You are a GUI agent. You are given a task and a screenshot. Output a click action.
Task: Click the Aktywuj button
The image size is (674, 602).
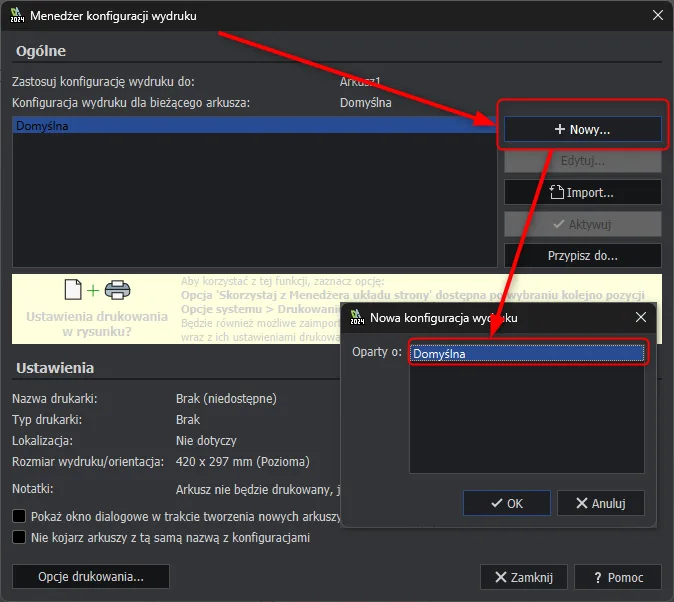click(582, 224)
